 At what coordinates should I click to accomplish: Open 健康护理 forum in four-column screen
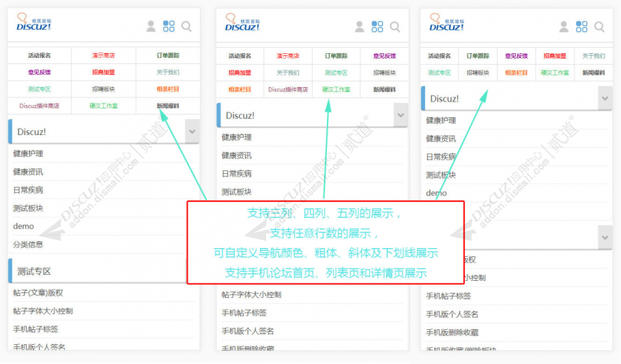coord(237,137)
